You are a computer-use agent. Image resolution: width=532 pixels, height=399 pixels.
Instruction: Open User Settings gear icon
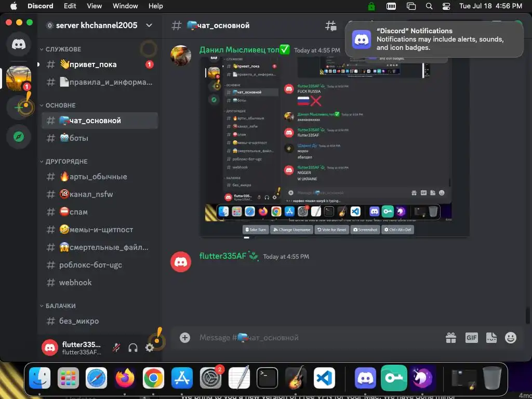[x=150, y=348]
